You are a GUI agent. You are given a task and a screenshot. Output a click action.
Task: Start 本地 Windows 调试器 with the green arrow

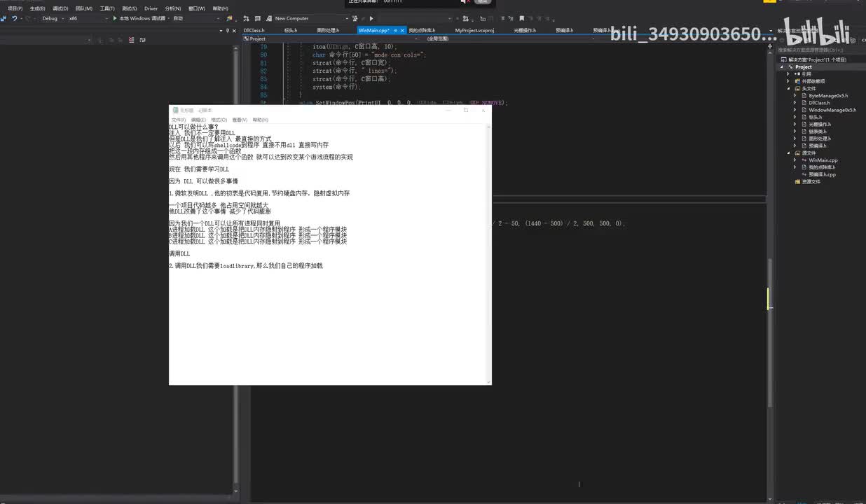pos(139,18)
